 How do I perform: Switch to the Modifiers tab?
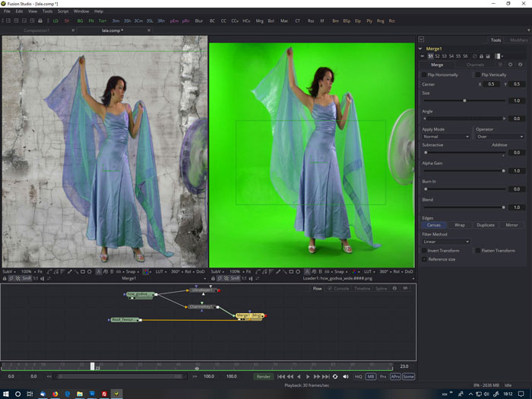click(519, 40)
